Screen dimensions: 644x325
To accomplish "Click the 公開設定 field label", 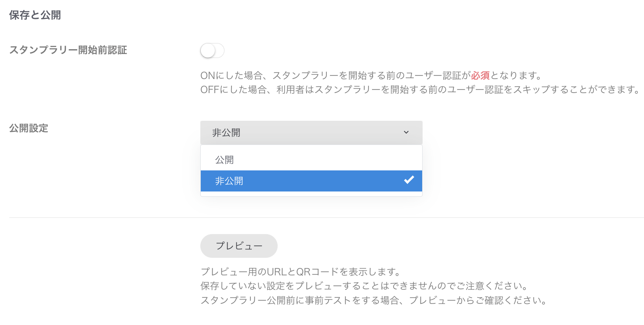I will click(x=29, y=129).
